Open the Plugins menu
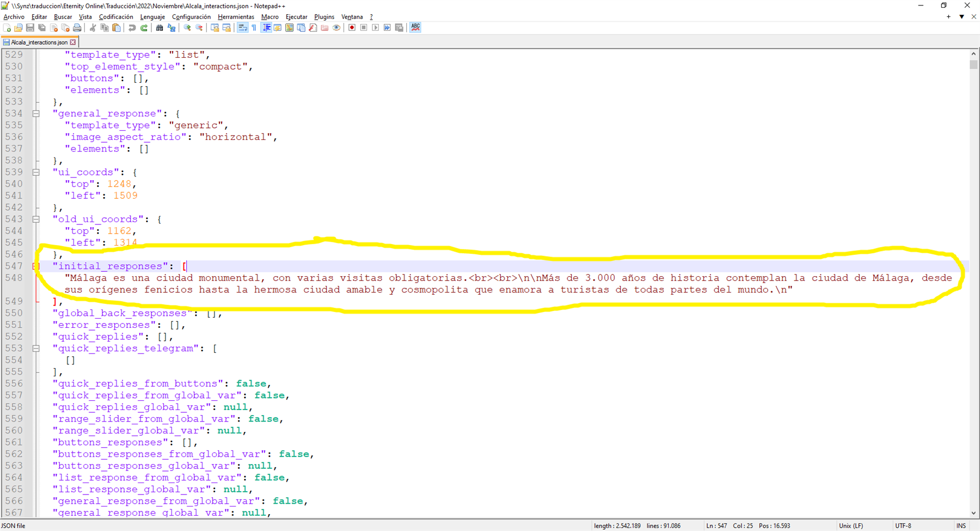Viewport: 980px width, 531px height. [x=324, y=17]
